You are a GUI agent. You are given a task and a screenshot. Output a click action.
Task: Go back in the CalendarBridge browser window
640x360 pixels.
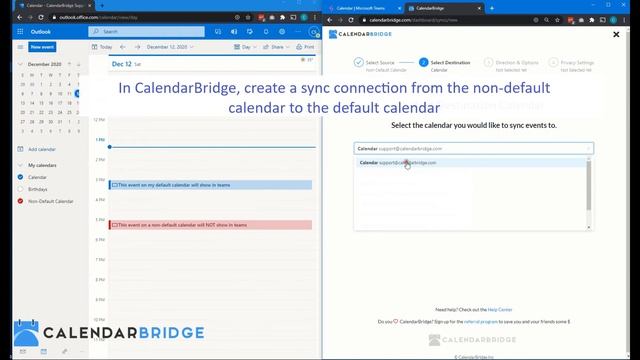click(x=330, y=20)
